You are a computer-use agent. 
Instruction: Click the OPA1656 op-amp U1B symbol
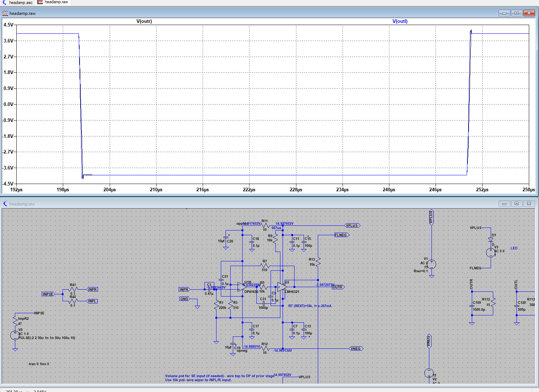click(x=243, y=287)
